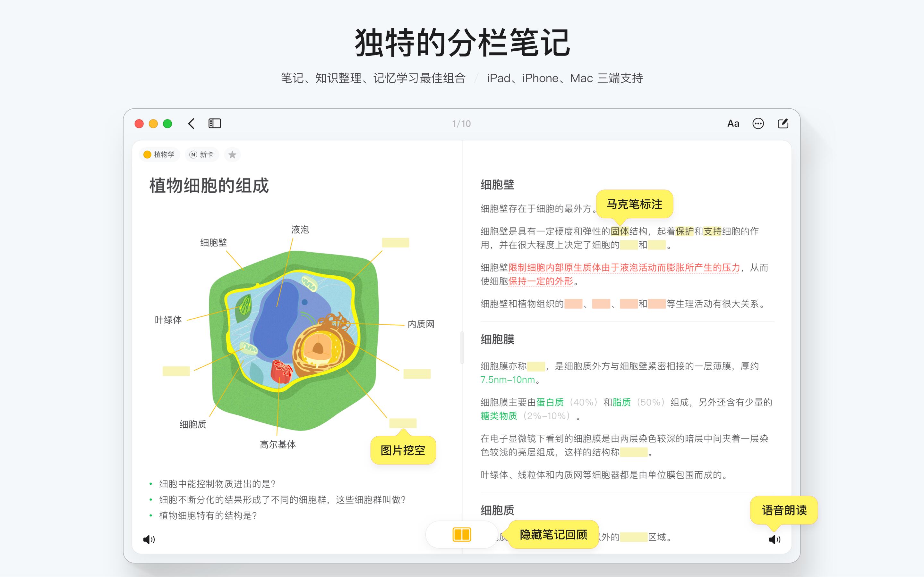The height and width of the screenshot is (577, 924).
Task: Toggle the two-column split view button
Action: tap(461, 535)
